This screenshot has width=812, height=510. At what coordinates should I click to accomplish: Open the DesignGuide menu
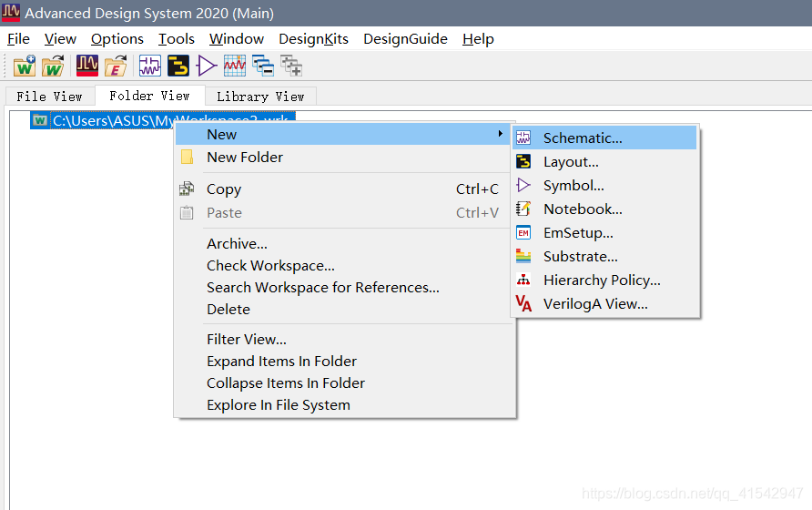(x=405, y=39)
